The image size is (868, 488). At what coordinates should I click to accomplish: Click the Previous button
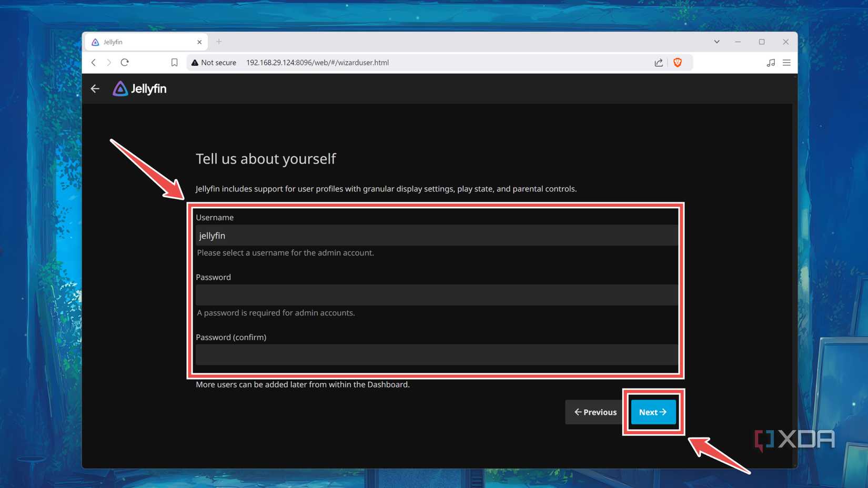tap(595, 412)
